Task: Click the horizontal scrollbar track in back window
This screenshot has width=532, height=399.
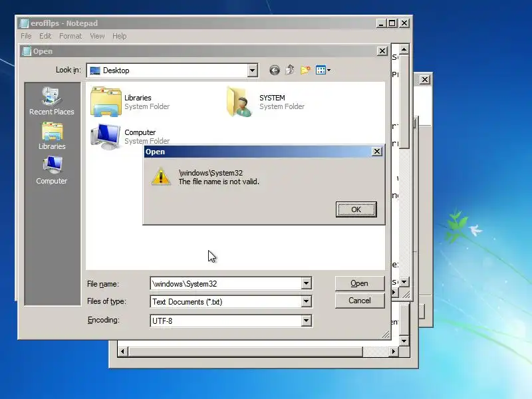Action: (376, 352)
